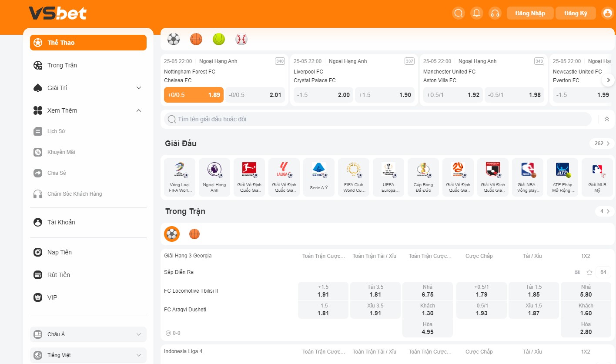
Task: Select the baseball sport icon in top bar
Action: click(x=241, y=39)
